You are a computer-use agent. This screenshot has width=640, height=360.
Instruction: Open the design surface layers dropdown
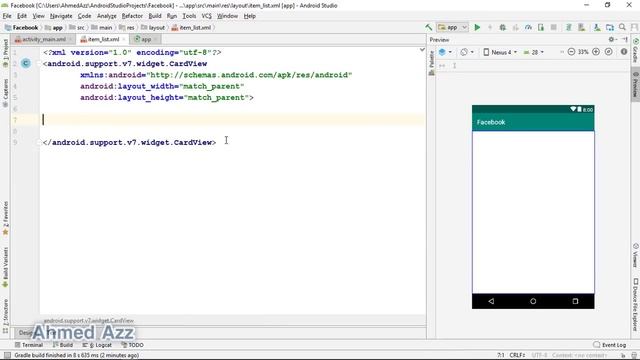point(445,52)
